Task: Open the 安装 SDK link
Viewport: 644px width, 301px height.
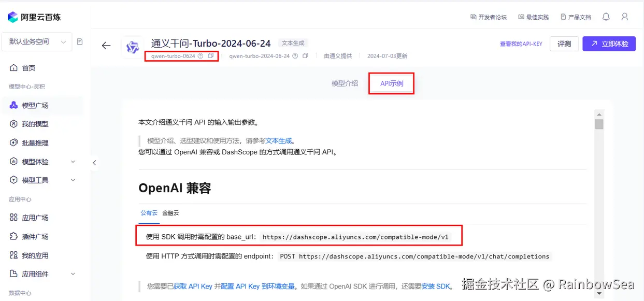Action: click(436, 286)
